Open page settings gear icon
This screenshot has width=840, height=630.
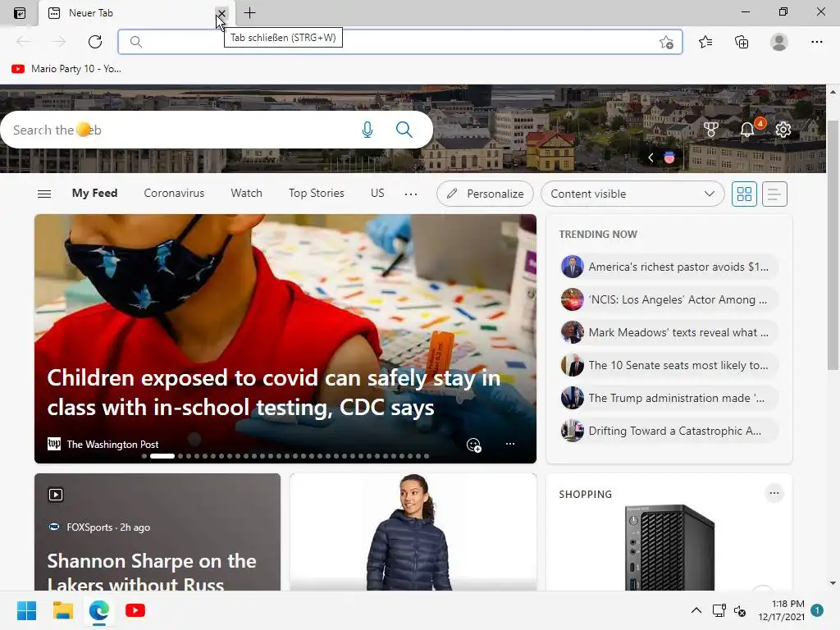point(783,129)
